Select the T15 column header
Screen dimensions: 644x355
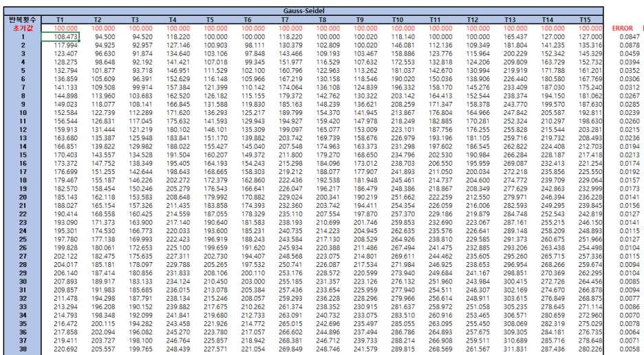click(x=585, y=20)
